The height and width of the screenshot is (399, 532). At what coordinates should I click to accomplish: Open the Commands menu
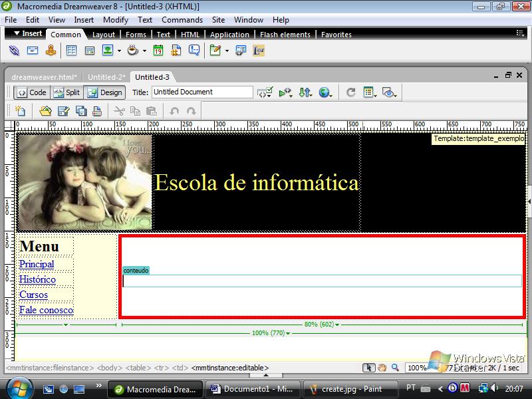(182, 20)
